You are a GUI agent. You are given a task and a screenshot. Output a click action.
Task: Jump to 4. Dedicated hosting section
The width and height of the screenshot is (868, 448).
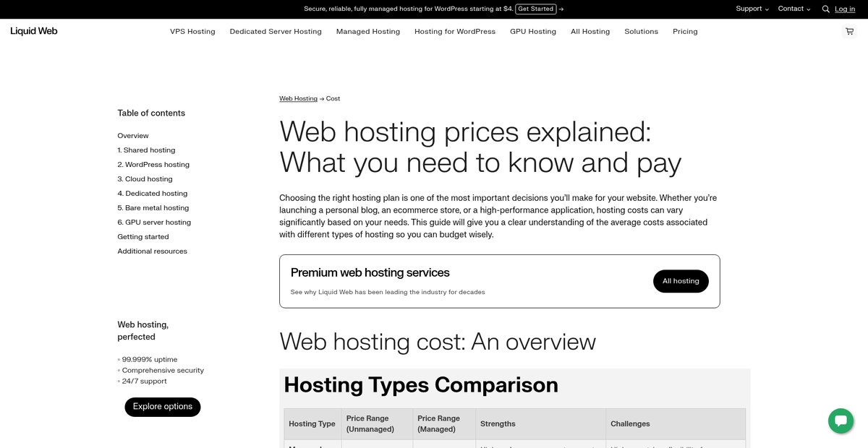point(153,194)
